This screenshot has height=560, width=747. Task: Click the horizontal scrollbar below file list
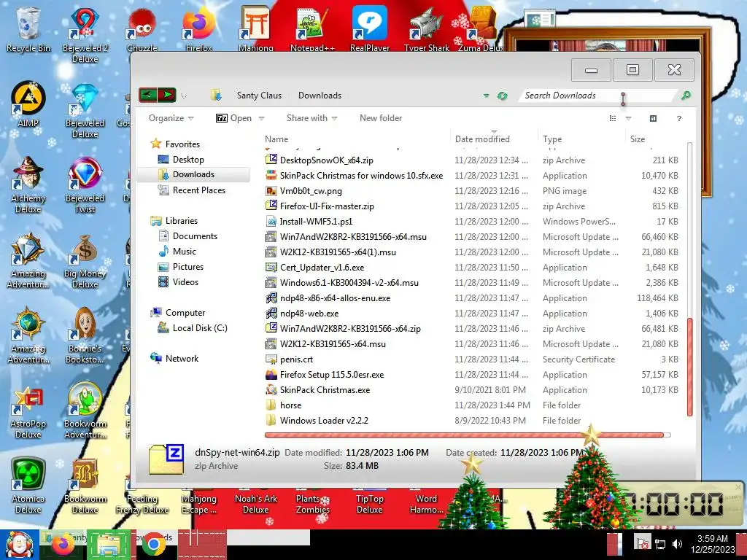click(x=464, y=435)
